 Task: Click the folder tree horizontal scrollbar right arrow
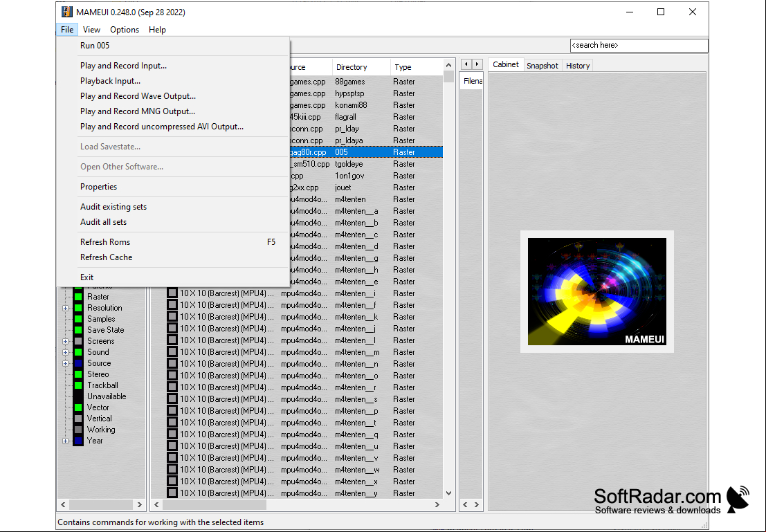coord(140,504)
